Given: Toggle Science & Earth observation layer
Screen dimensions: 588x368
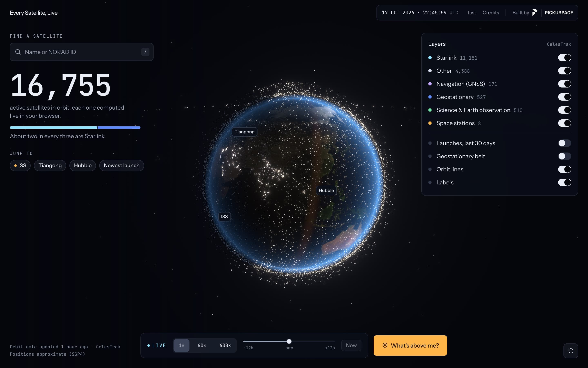Looking at the screenshot, I should pyautogui.click(x=565, y=110).
